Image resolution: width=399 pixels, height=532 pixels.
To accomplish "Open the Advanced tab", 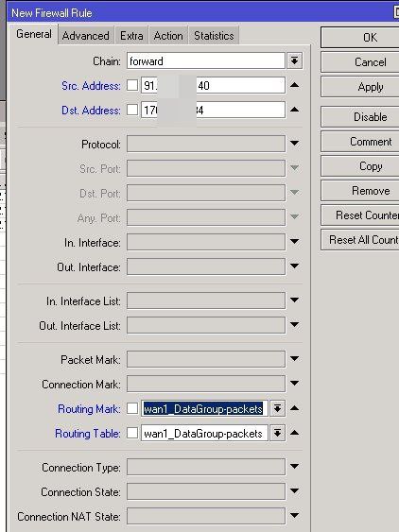I will click(x=86, y=36).
